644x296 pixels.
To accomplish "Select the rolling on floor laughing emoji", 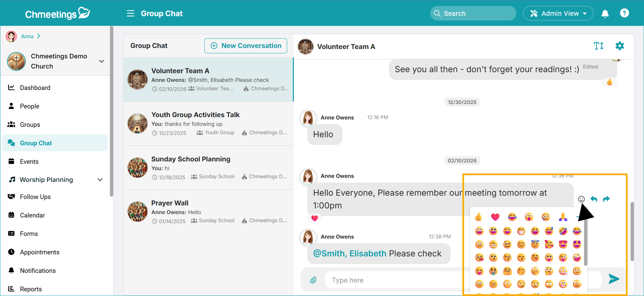I will (x=563, y=231).
